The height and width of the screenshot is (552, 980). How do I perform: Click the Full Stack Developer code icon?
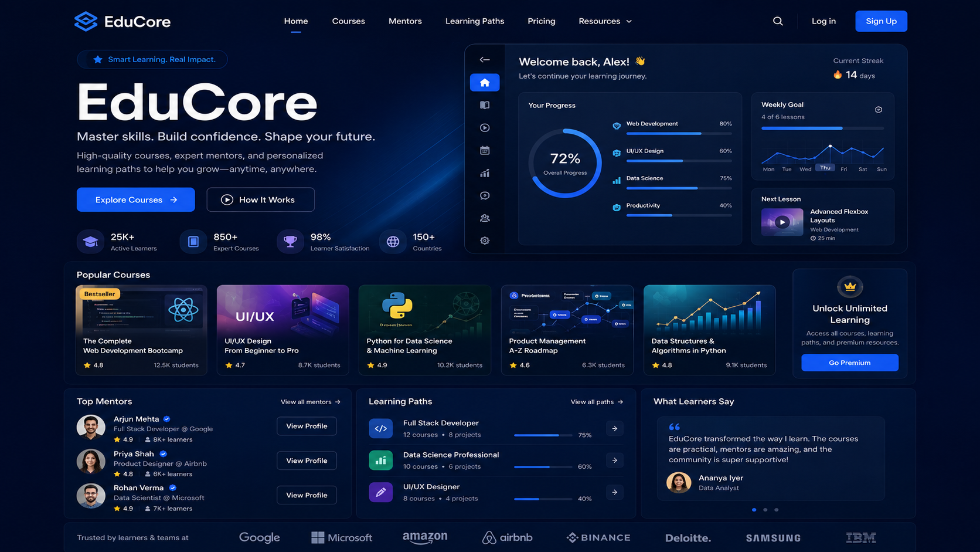pos(381,428)
